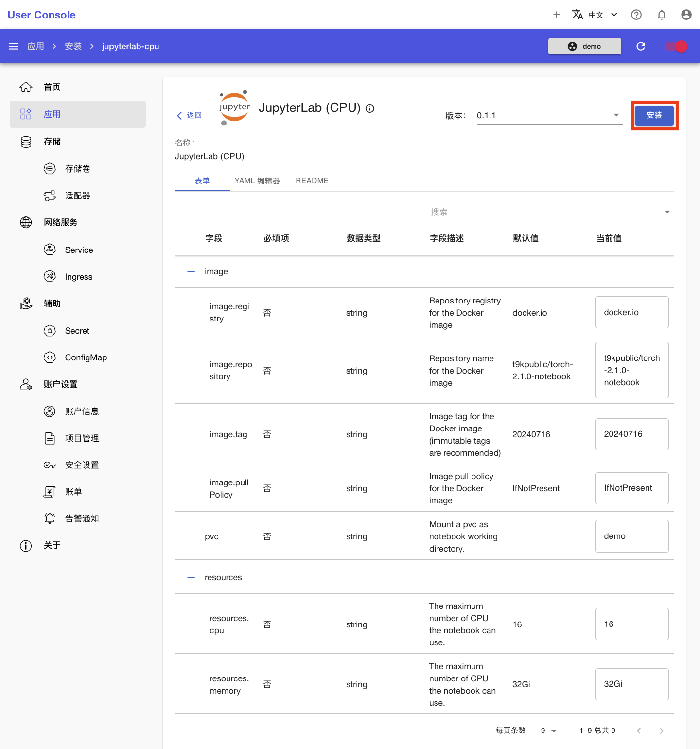
Task: Toggle the red switch in the top bar
Action: tap(676, 46)
